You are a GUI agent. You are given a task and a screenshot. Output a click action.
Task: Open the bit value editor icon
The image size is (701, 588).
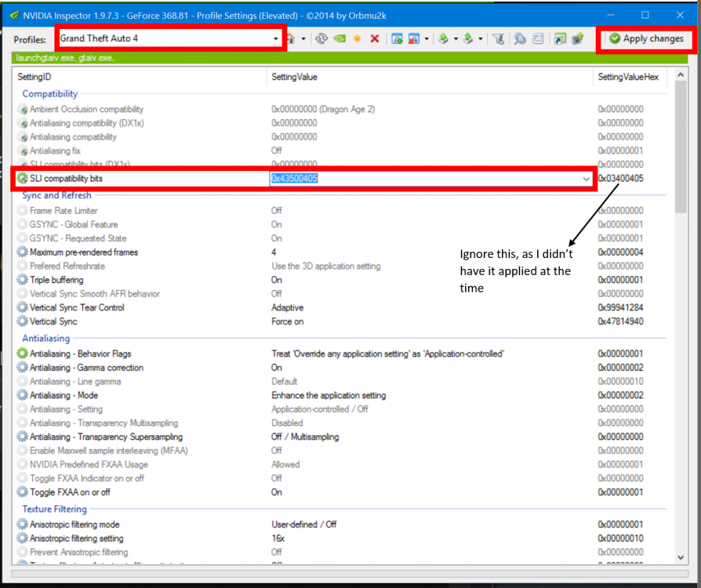[538, 39]
